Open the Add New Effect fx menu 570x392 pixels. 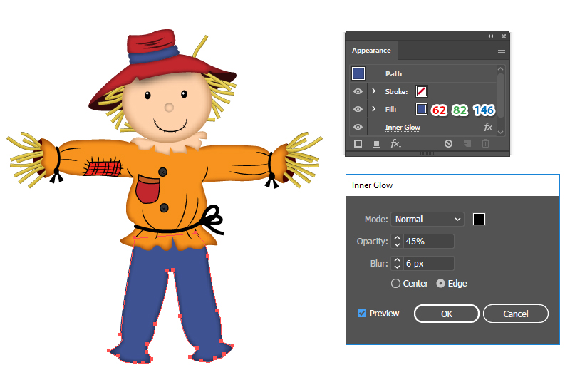[395, 143]
